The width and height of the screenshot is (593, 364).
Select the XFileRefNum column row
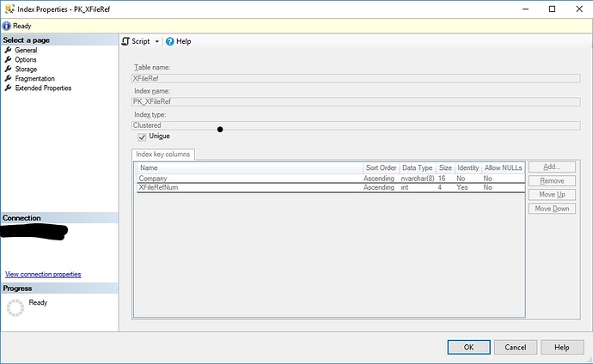[331, 187]
